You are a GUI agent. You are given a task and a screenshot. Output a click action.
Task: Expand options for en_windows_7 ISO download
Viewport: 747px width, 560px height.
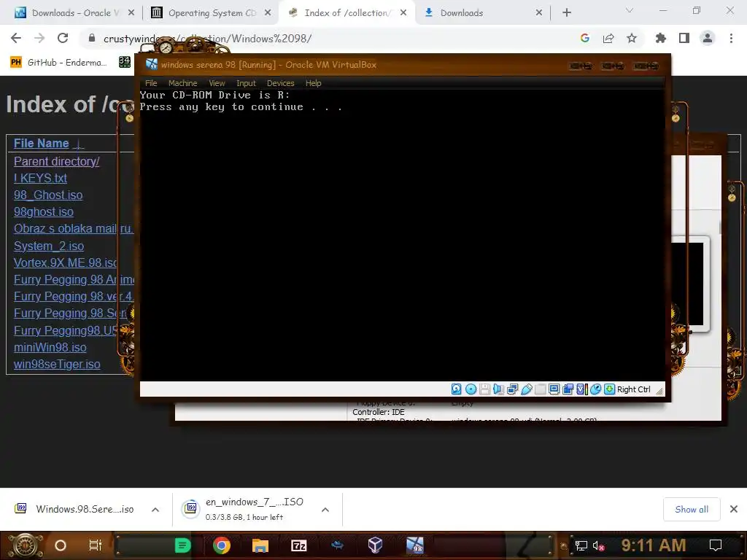click(325, 510)
